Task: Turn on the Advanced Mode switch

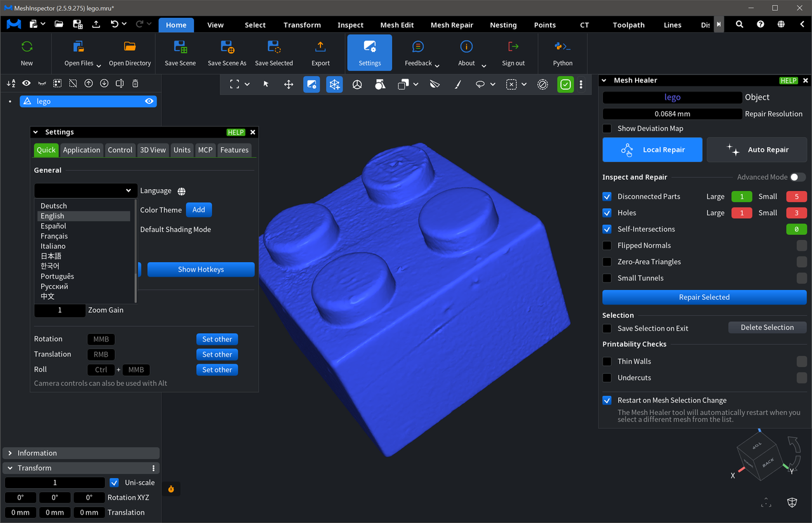Action: point(797,177)
